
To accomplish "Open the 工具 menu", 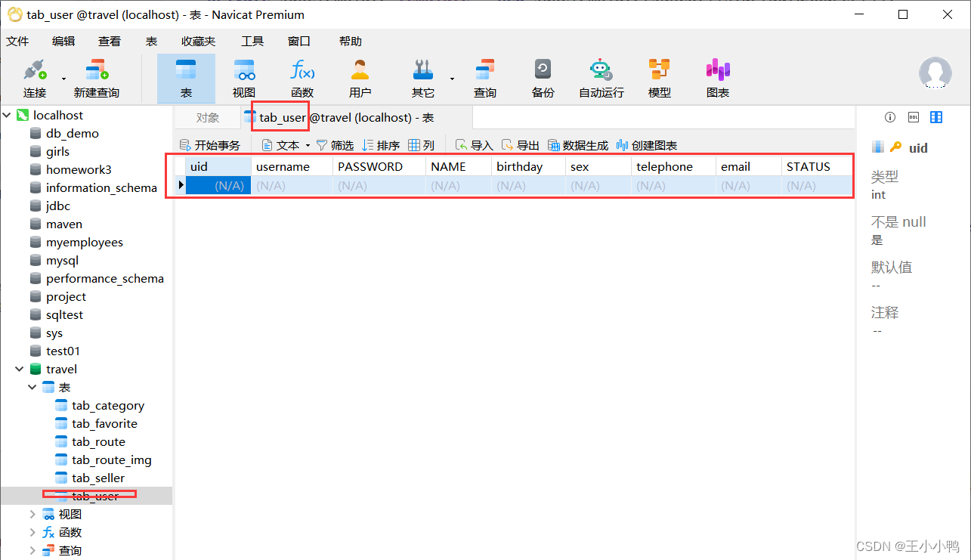I will (x=252, y=42).
